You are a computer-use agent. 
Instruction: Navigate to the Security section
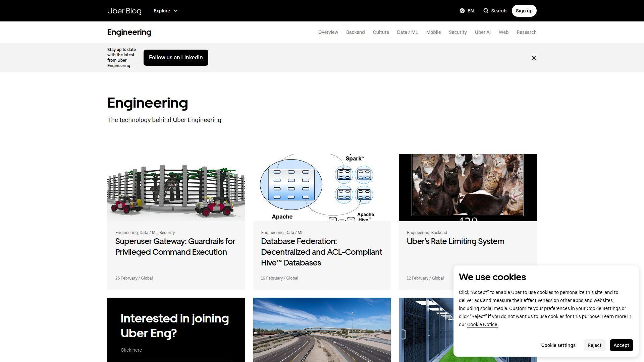click(458, 32)
